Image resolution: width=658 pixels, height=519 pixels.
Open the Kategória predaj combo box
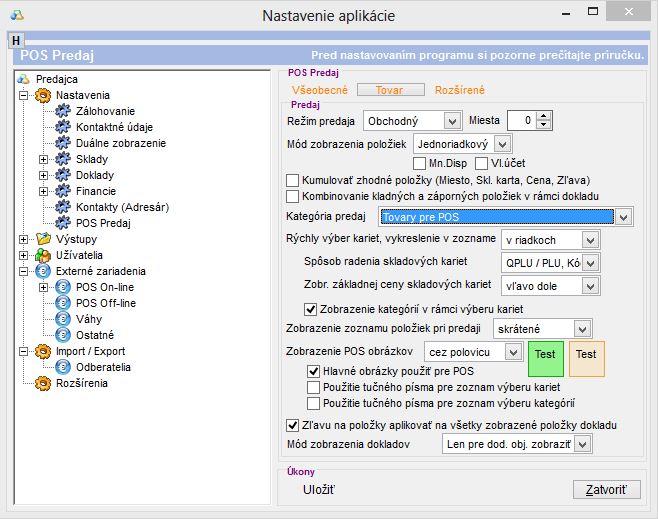click(x=624, y=216)
